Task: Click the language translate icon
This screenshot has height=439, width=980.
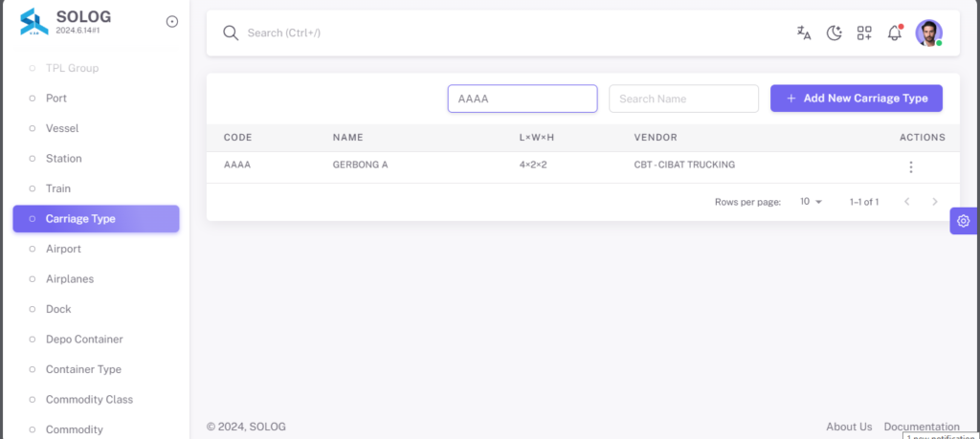Action: coord(804,33)
